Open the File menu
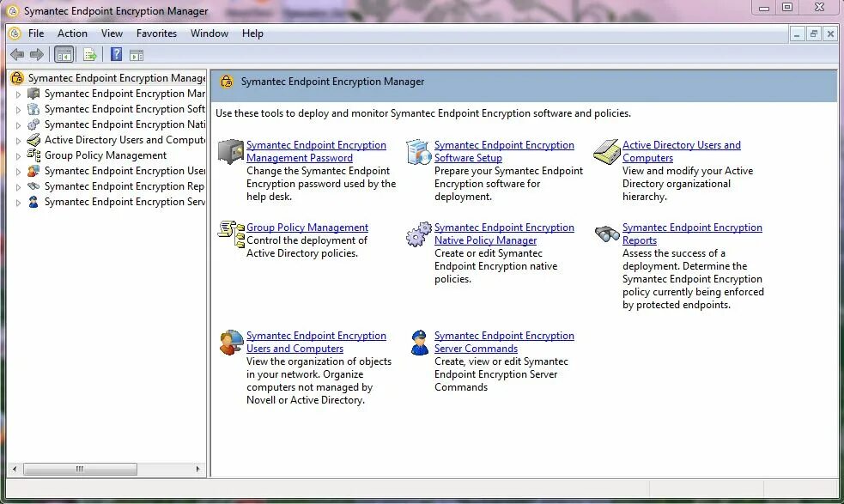Viewport: 844px width, 504px height. coord(36,33)
